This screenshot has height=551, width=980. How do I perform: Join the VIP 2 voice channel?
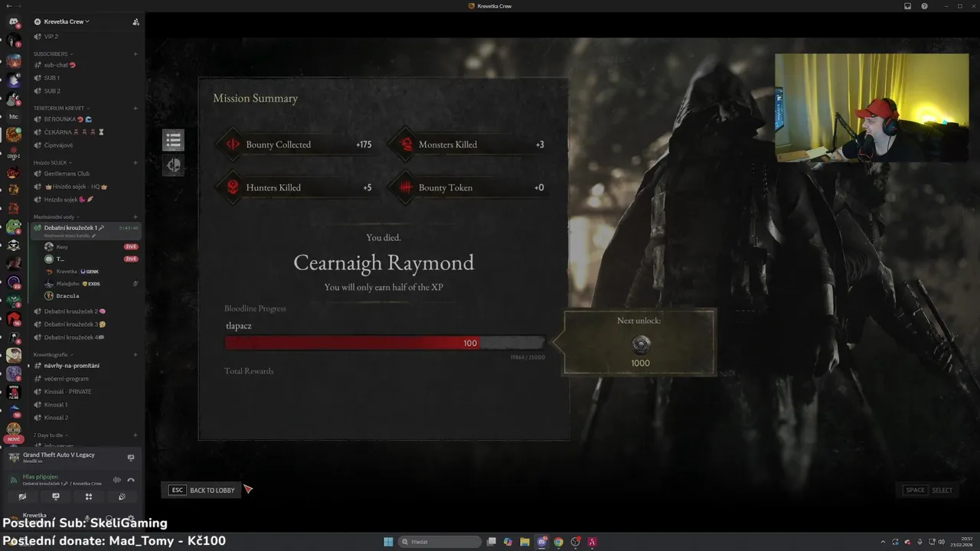click(x=86, y=37)
